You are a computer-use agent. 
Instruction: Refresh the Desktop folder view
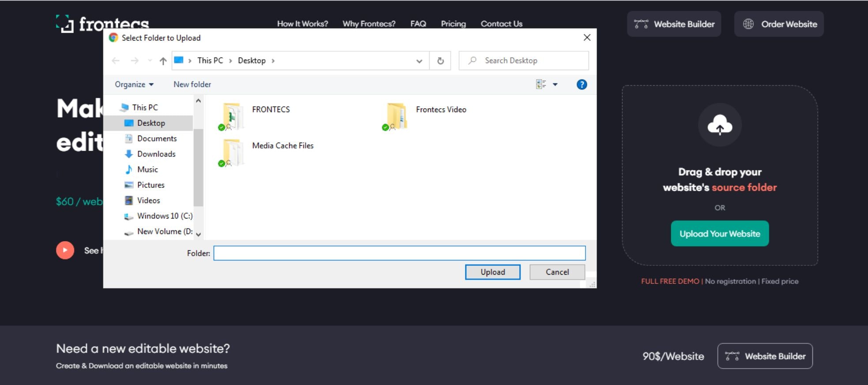pos(440,61)
